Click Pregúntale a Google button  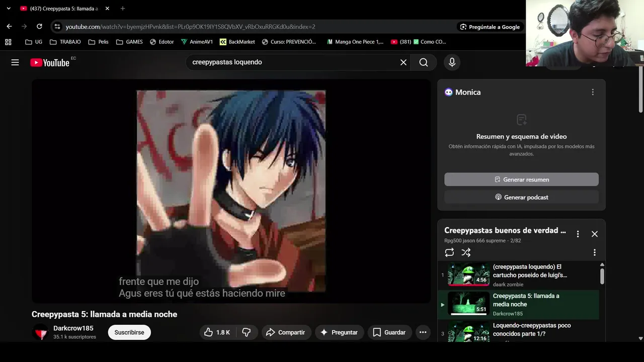tap(490, 27)
